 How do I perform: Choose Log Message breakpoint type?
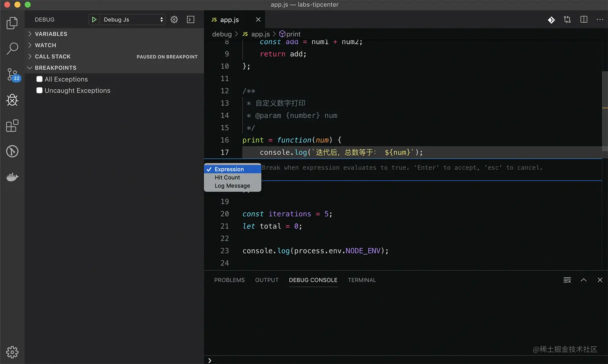coord(233,186)
